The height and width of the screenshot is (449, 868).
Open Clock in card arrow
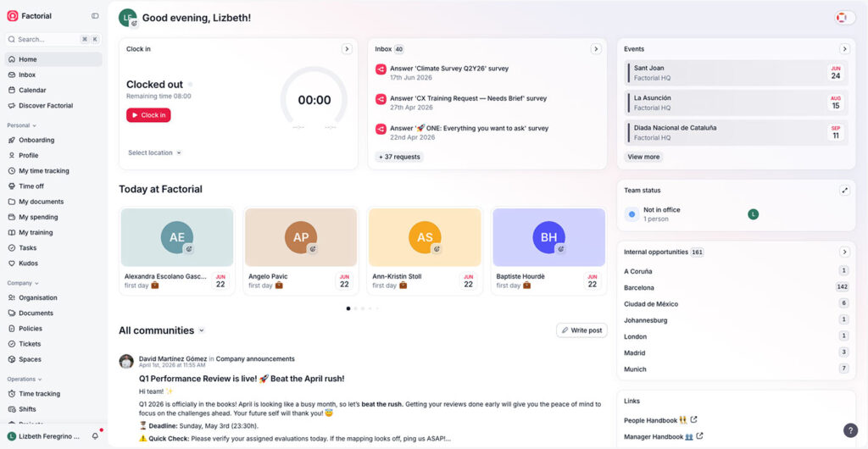tap(347, 49)
